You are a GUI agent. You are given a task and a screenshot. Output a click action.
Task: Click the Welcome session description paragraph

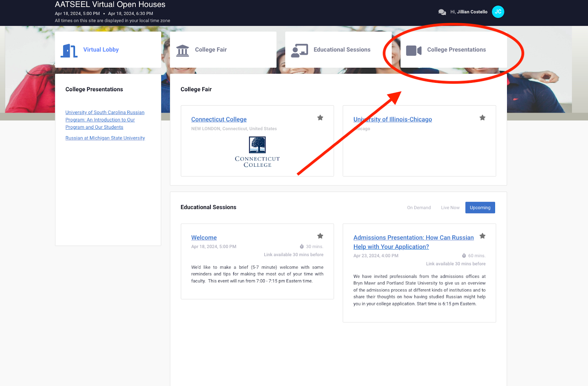coord(257,274)
